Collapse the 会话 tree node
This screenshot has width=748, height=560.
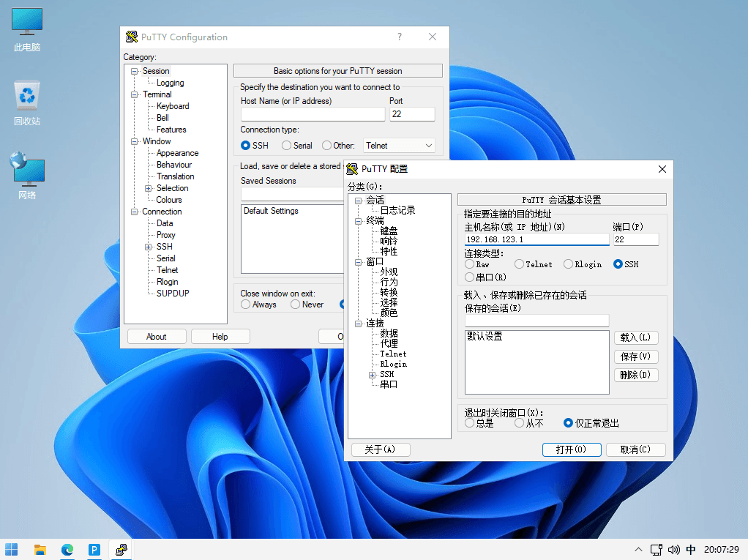pos(358,201)
